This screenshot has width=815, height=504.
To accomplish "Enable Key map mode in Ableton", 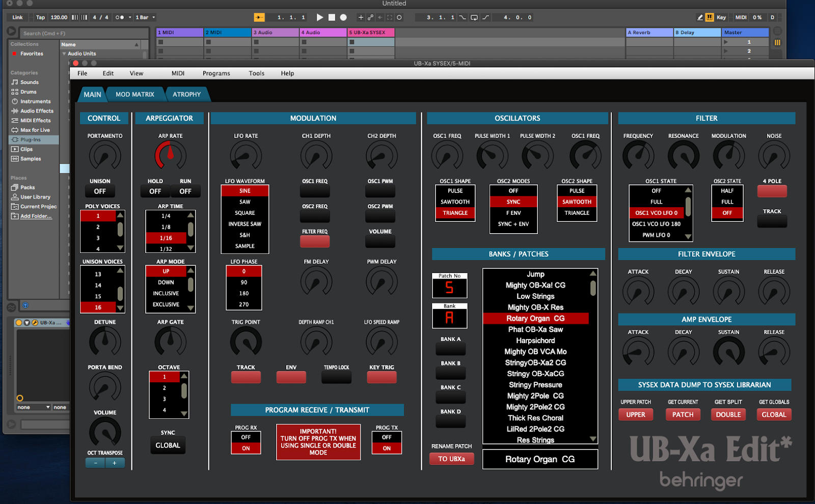I will (721, 17).
